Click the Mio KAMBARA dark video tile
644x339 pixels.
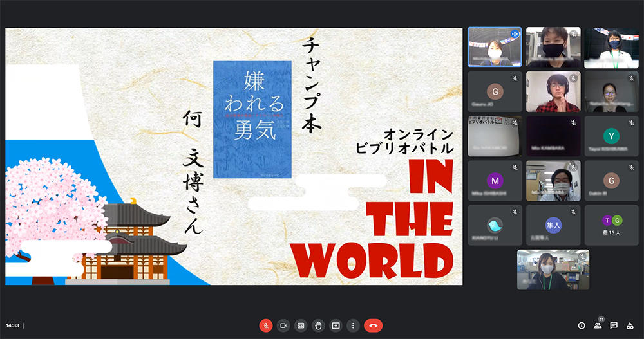[553, 136]
